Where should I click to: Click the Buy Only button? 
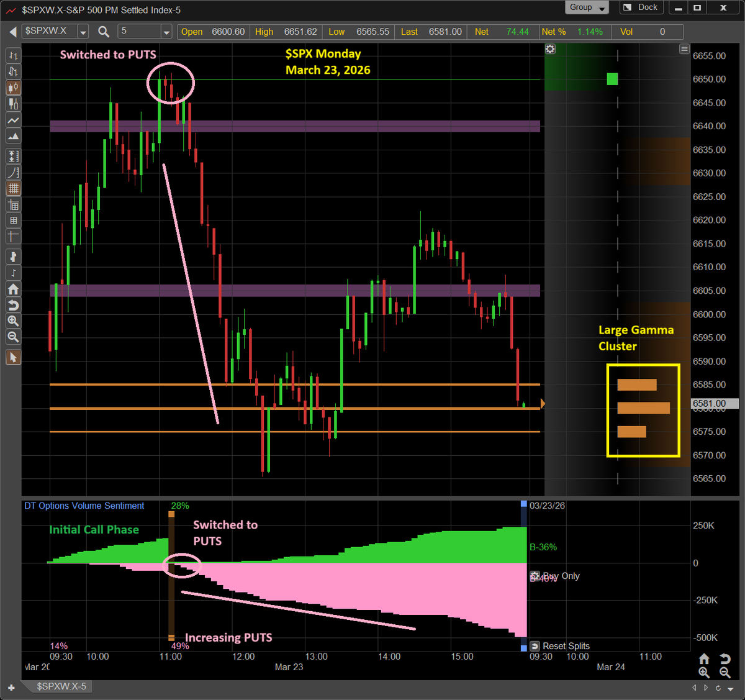coord(556,576)
